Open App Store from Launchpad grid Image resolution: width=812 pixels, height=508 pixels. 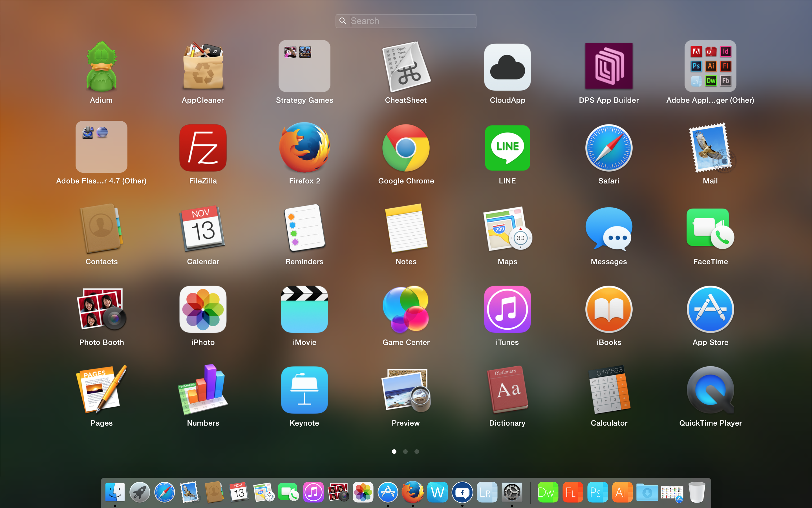[x=710, y=309]
